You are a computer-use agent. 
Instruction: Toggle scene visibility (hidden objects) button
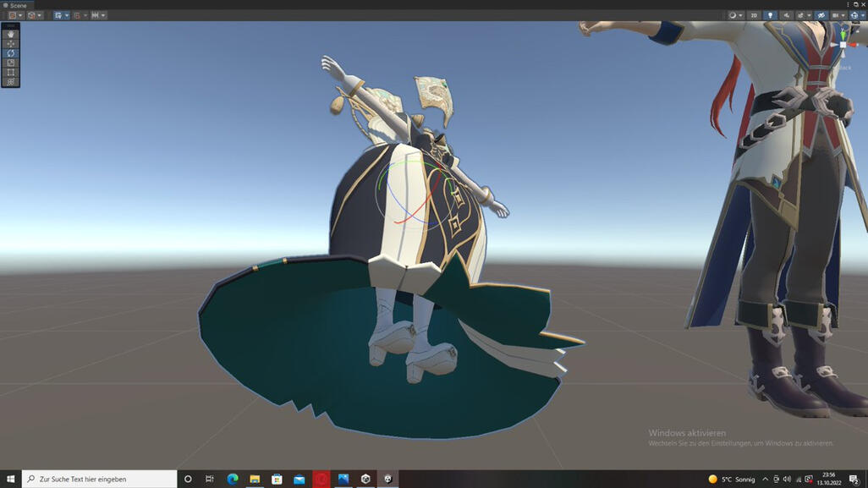click(x=821, y=15)
